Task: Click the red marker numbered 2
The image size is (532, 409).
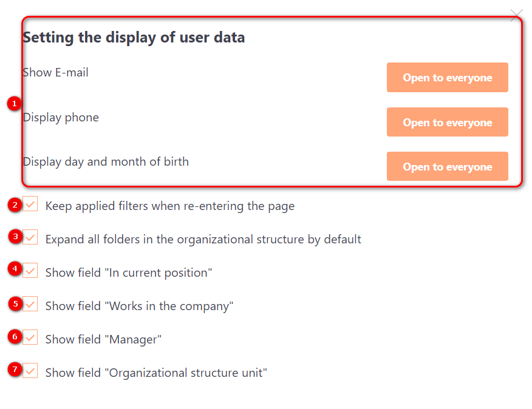Action: [15, 205]
